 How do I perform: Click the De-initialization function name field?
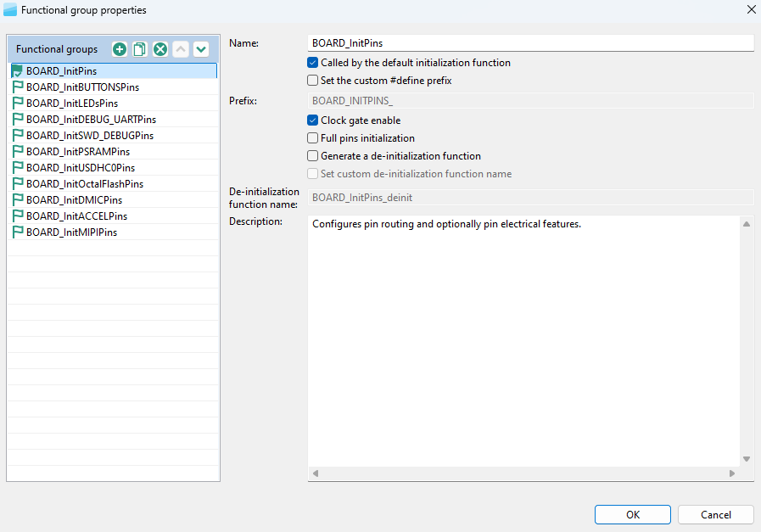530,198
